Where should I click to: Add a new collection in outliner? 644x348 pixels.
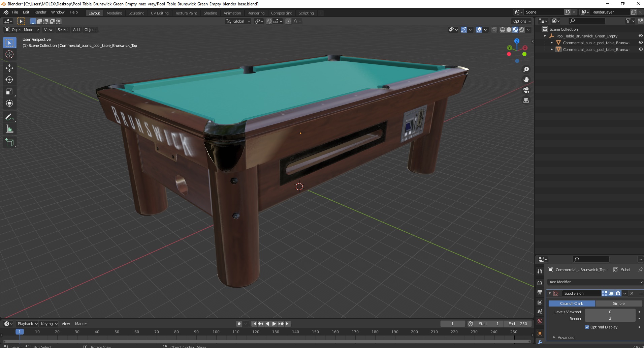[x=640, y=21]
